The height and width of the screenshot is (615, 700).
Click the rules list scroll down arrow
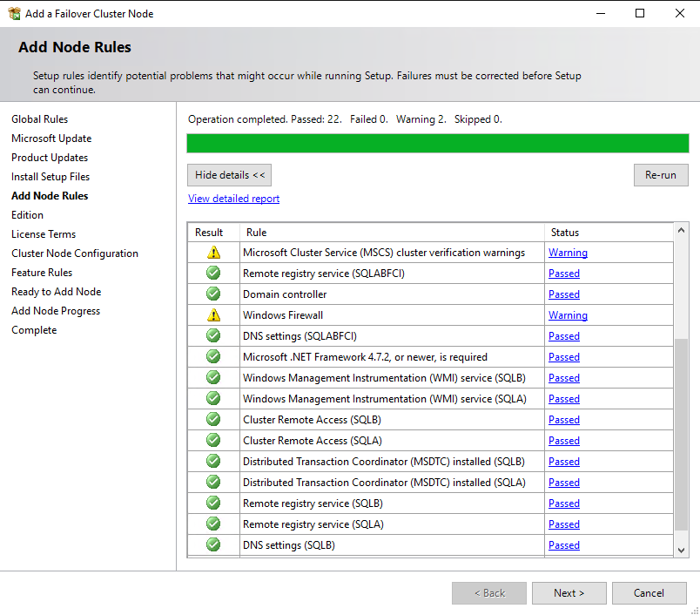pyautogui.click(x=681, y=551)
